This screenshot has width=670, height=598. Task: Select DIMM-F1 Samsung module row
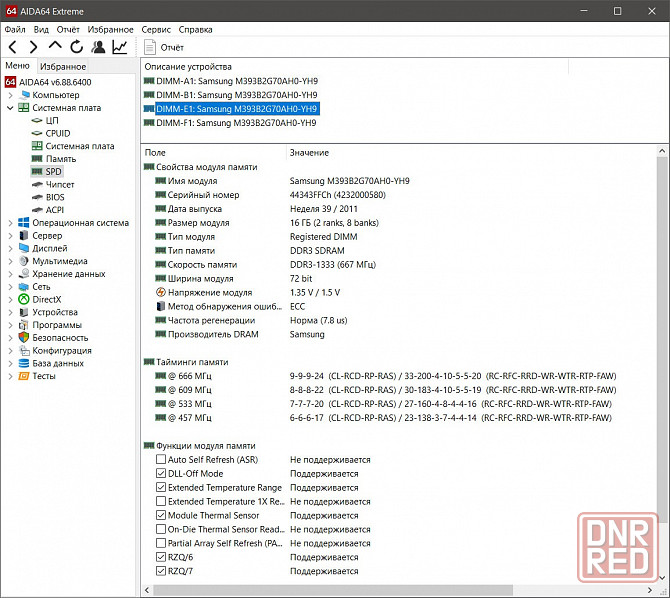point(230,123)
